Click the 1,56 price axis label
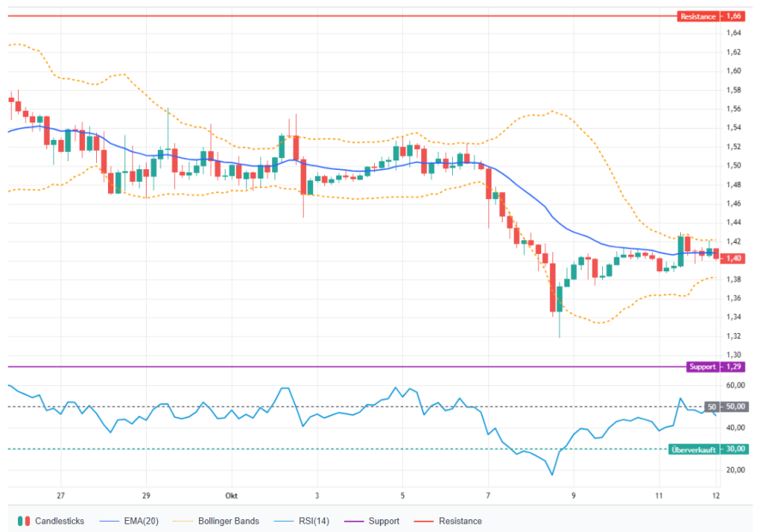This screenshot has height=532, width=760. tap(733, 109)
